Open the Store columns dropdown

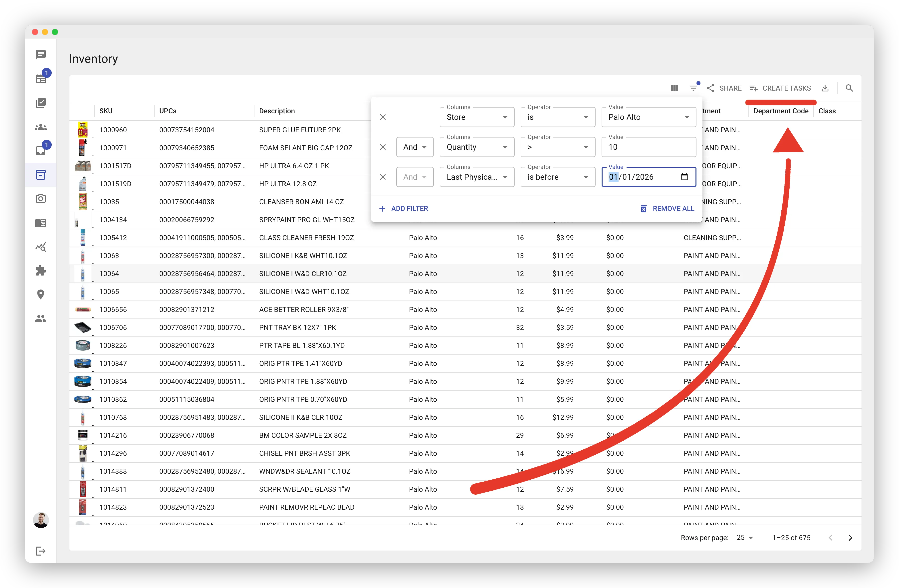click(477, 117)
